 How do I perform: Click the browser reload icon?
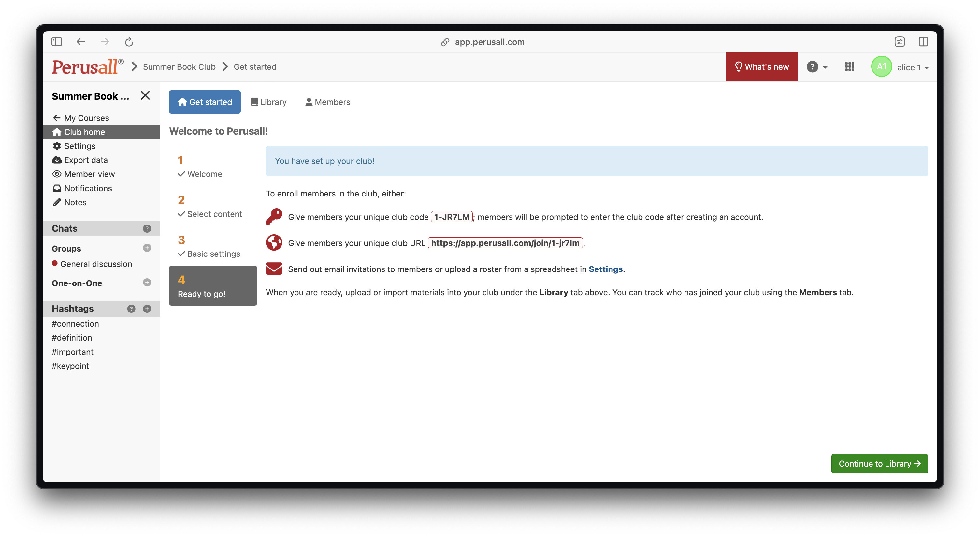tap(129, 42)
